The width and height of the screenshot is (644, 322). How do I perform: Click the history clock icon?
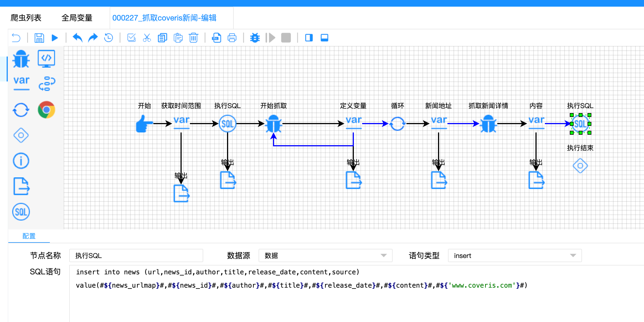click(109, 38)
